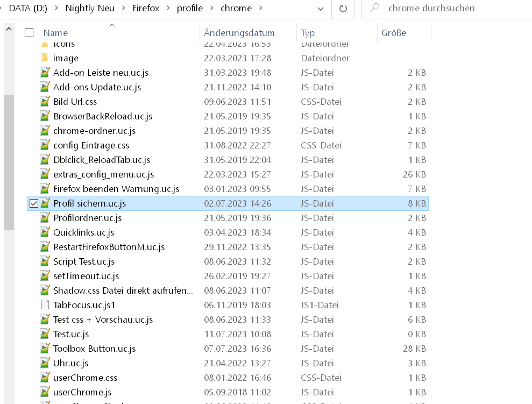
Task: Select the Uhr.uc.js file
Action: click(70, 363)
